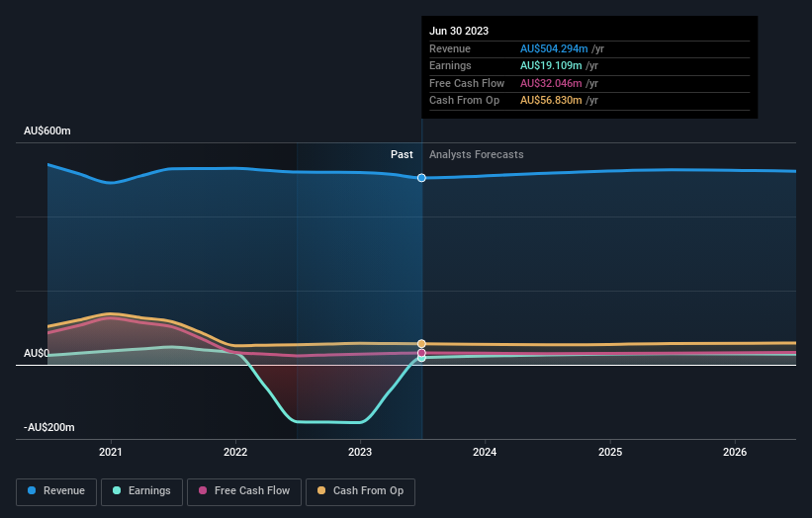Toggle the Earnings legend button

pyautogui.click(x=141, y=491)
